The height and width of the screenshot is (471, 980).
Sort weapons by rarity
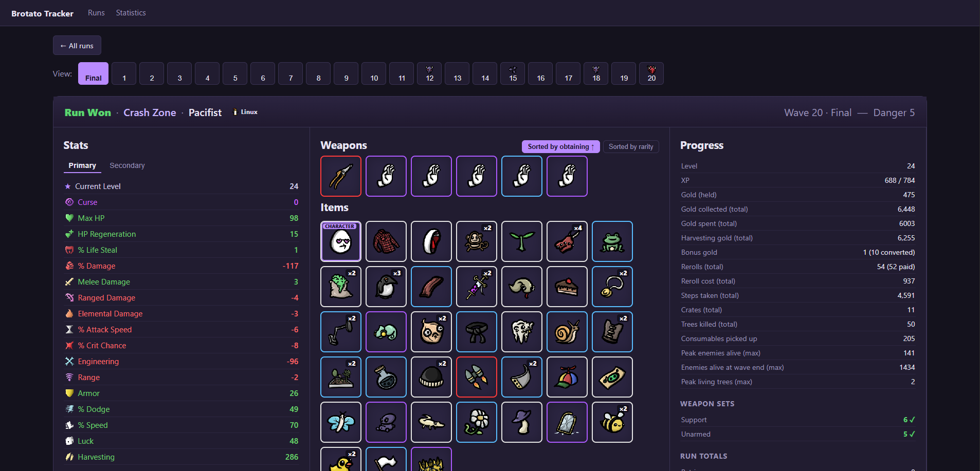631,146
